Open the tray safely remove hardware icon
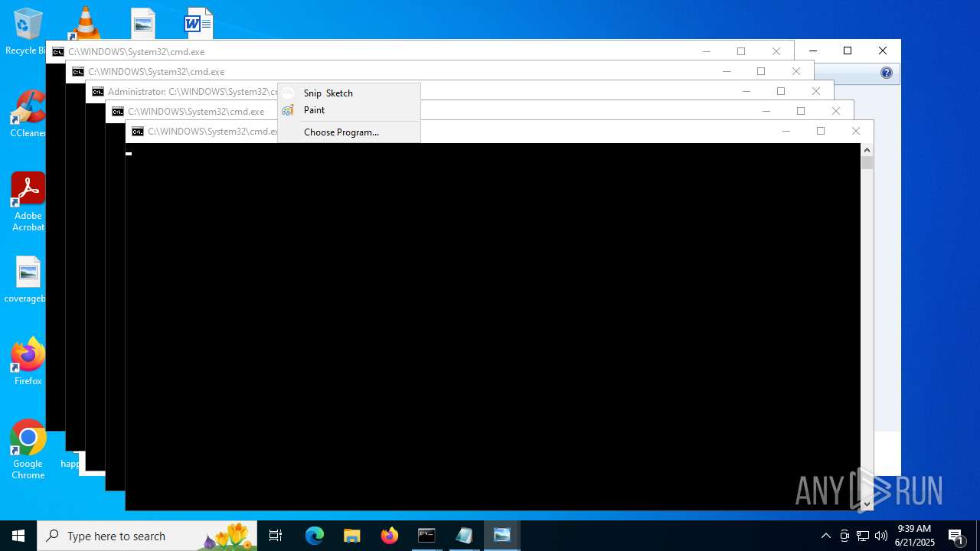This screenshot has height=551, width=980. point(844,536)
